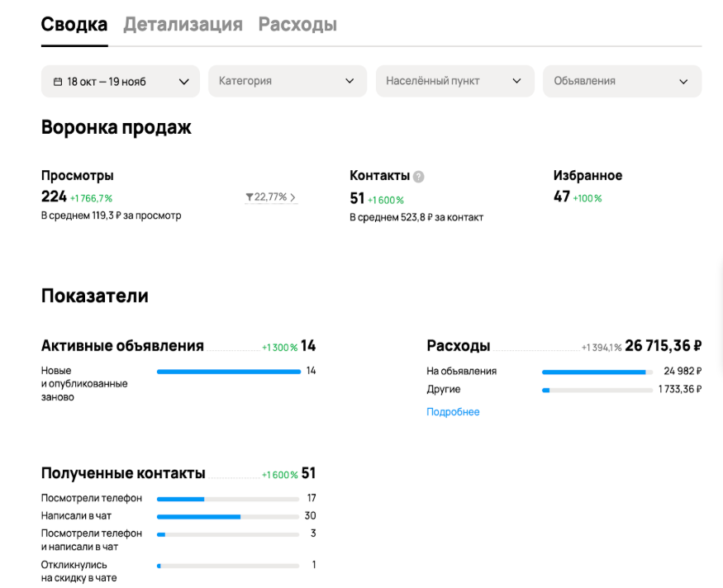Image resolution: width=723 pixels, height=588 pixels.
Task: Click the Воронка продаж heading
Action: (117, 127)
